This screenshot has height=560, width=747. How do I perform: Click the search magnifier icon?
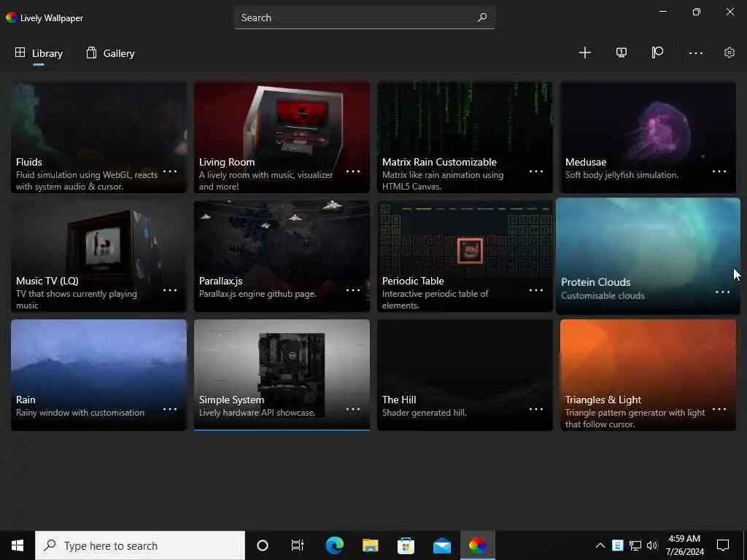pos(482,17)
